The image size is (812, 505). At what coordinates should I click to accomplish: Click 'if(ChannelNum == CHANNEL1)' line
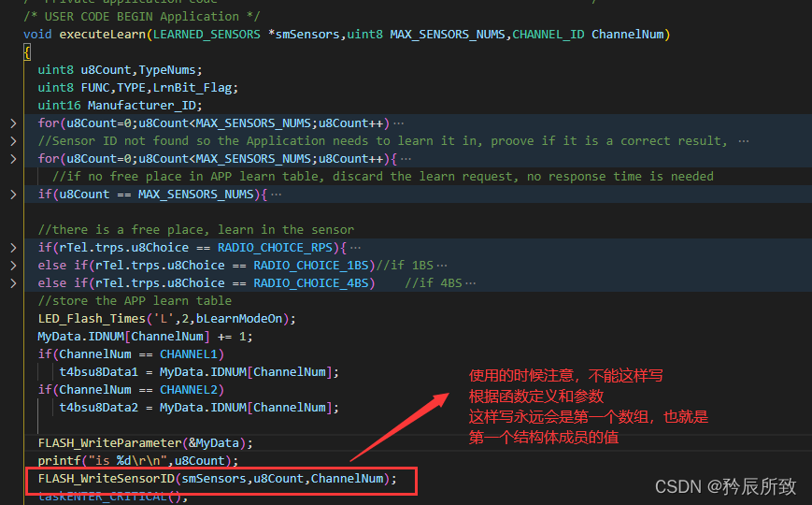point(131,354)
